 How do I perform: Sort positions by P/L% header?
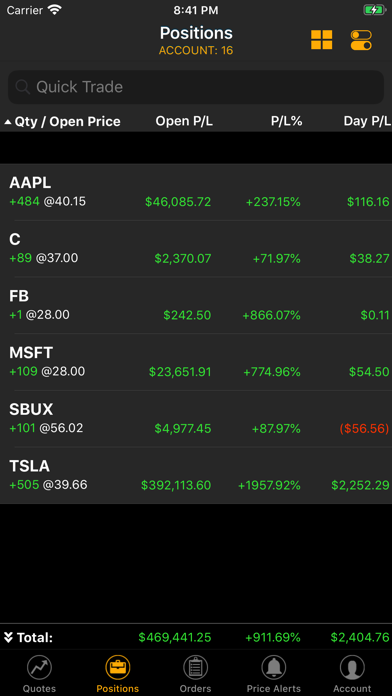[x=286, y=121]
